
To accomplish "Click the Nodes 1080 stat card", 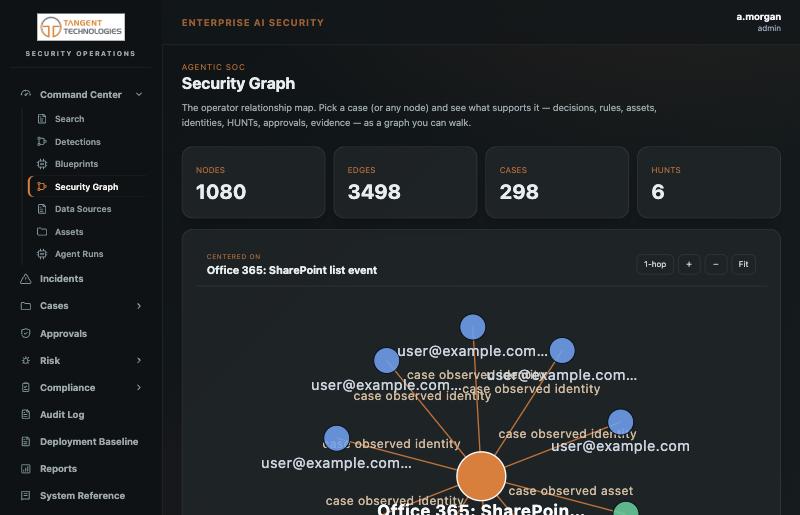I will 253,182.
